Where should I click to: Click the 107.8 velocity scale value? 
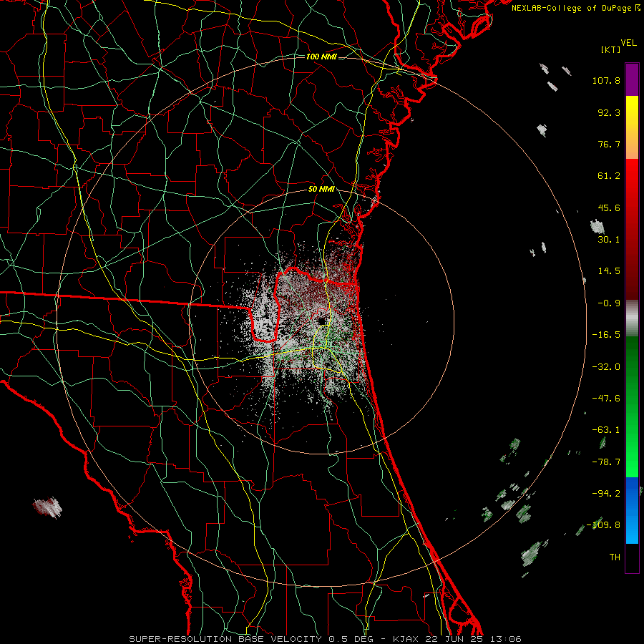click(606, 80)
